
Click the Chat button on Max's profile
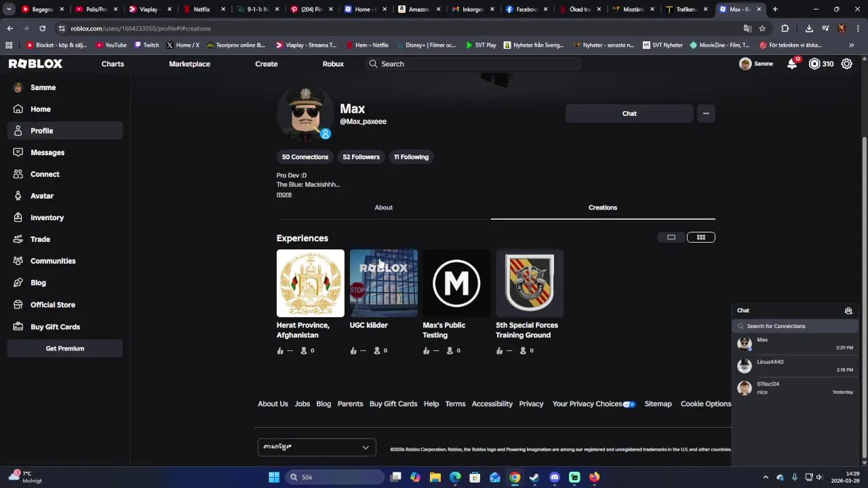pos(629,113)
